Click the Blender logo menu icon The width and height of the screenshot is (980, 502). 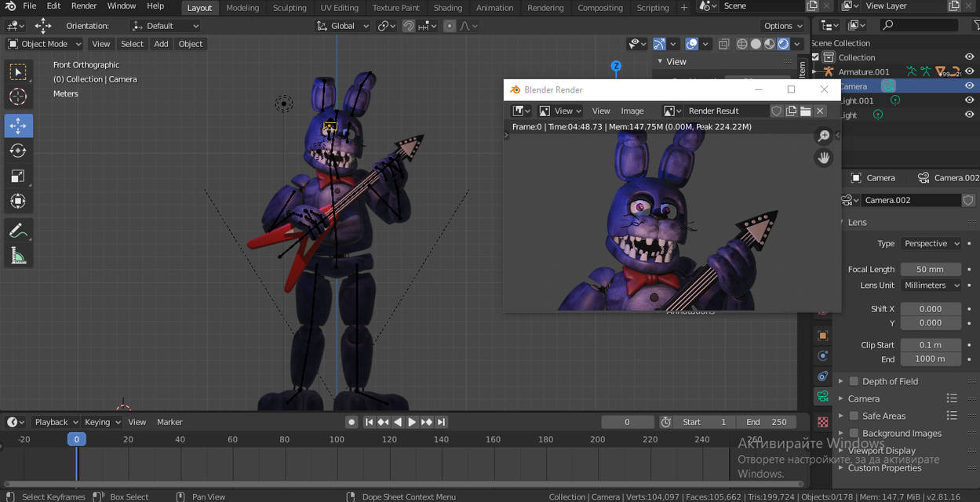coord(10,6)
